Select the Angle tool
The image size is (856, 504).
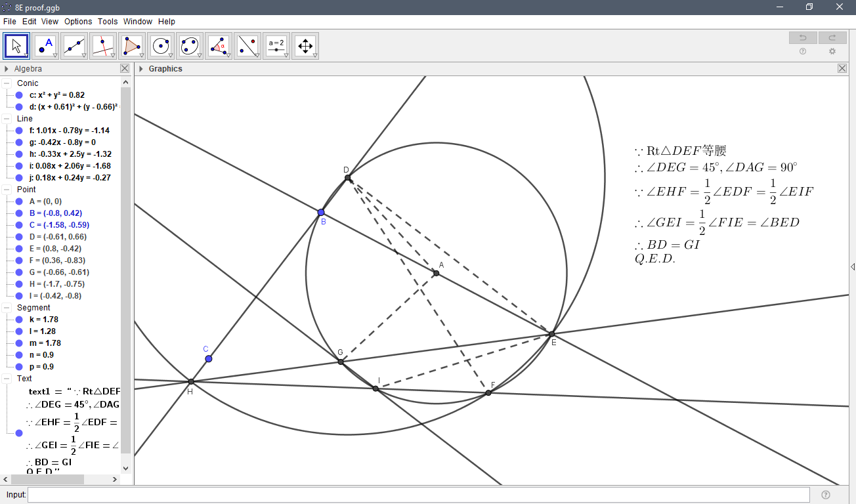219,45
